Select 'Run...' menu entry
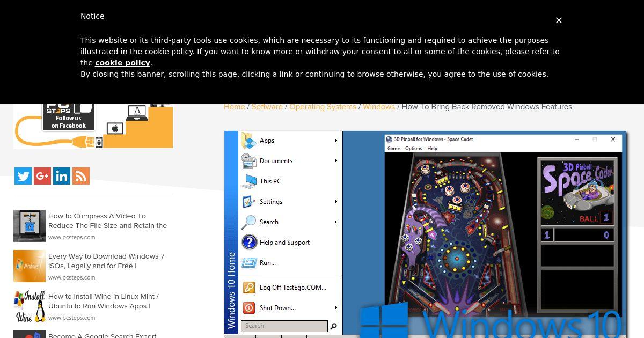This screenshot has height=338, width=644. (x=268, y=263)
